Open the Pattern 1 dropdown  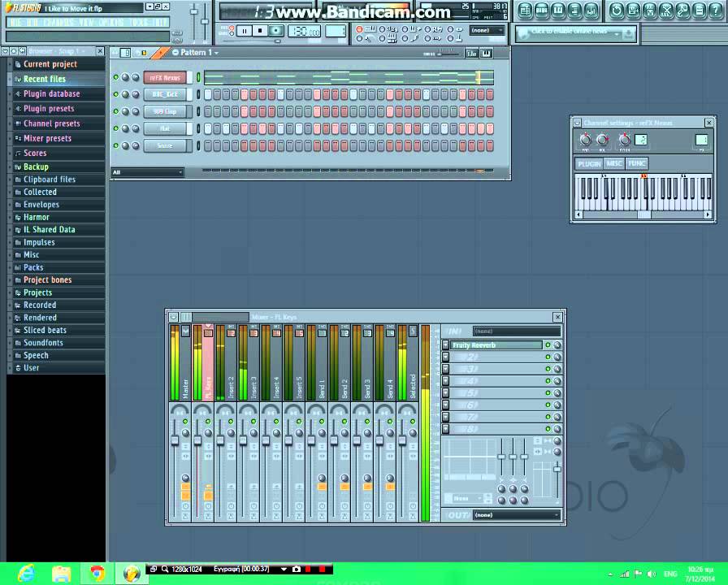coord(195,53)
